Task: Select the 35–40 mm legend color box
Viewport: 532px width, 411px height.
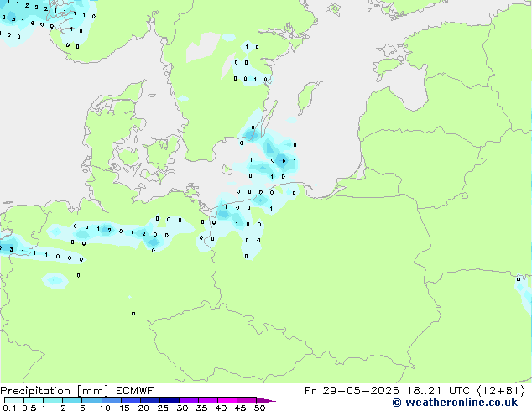Action: click(207, 400)
